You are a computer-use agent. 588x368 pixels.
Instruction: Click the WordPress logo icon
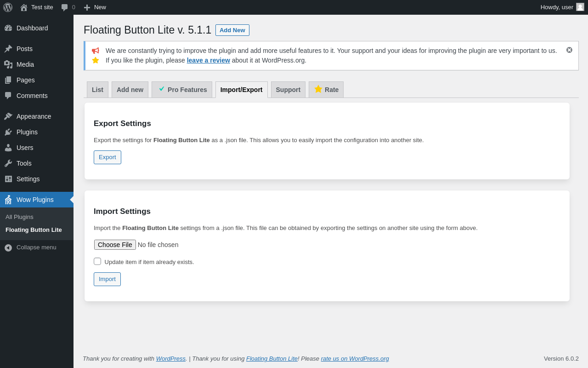tap(8, 7)
